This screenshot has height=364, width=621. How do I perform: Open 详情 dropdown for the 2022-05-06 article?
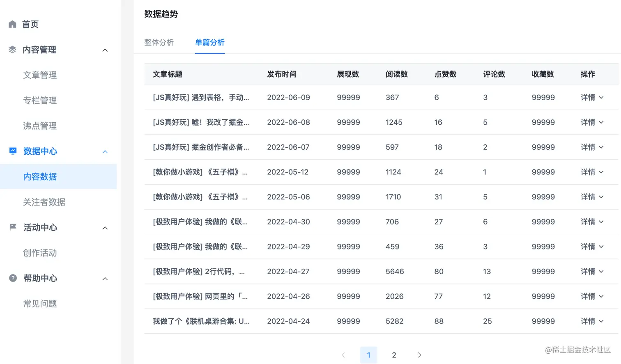pyautogui.click(x=592, y=197)
